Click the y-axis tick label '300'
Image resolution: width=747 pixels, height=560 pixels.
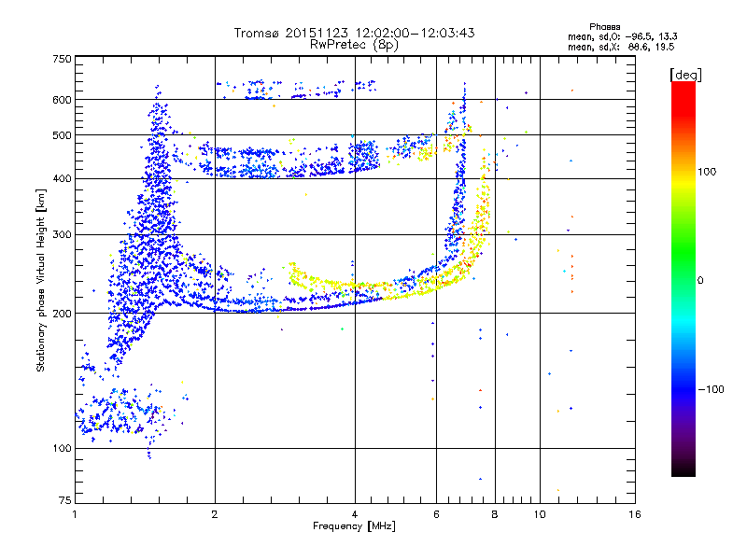coord(62,234)
